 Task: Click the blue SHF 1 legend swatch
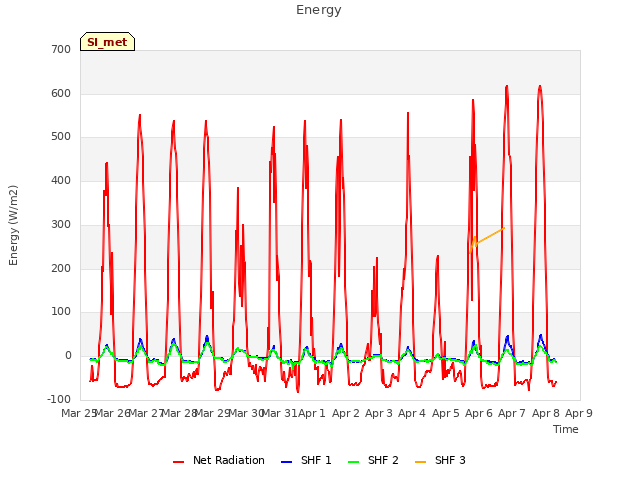[287, 462]
